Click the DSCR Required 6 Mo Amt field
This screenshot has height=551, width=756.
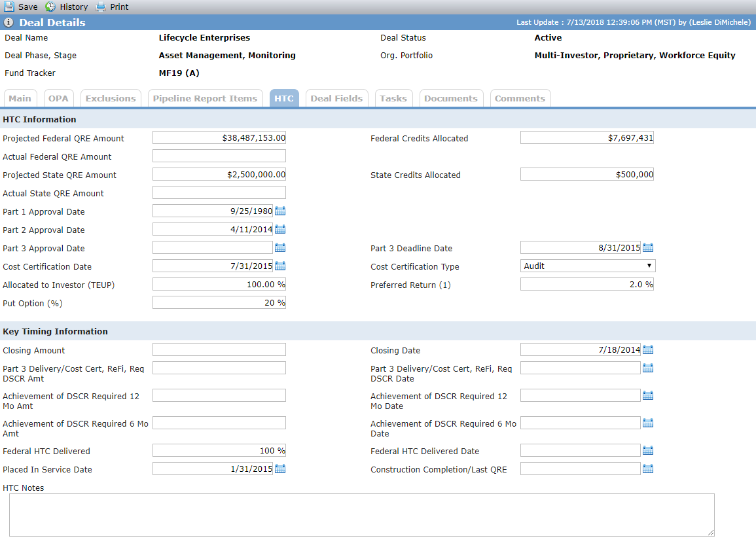[x=219, y=423]
